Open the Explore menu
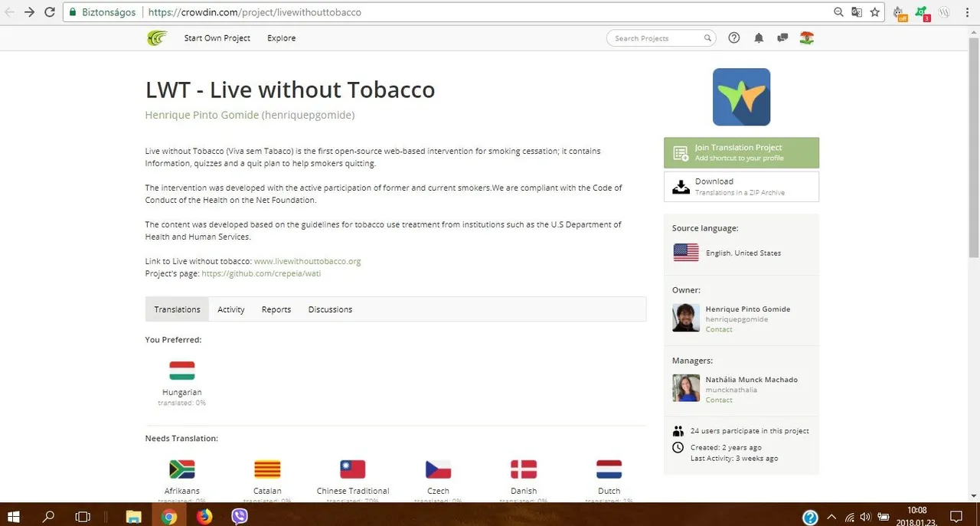The width and height of the screenshot is (980, 526). [281, 38]
